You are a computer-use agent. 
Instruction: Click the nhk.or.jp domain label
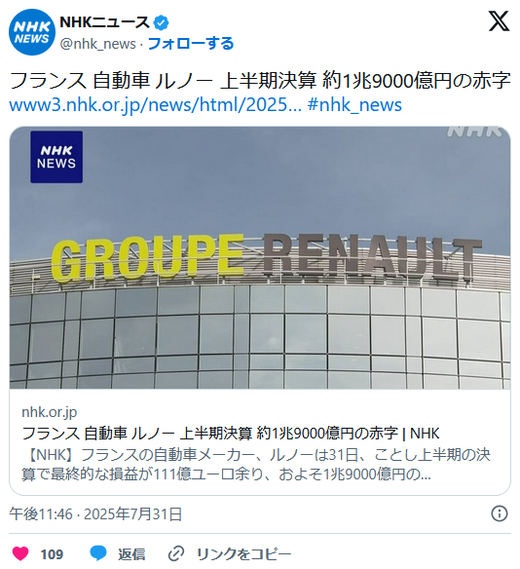click(x=49, y=412)
